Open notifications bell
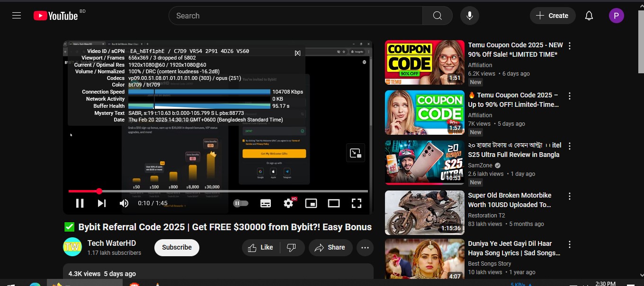Screen dimensions: 644x286 tap(589, 16)
